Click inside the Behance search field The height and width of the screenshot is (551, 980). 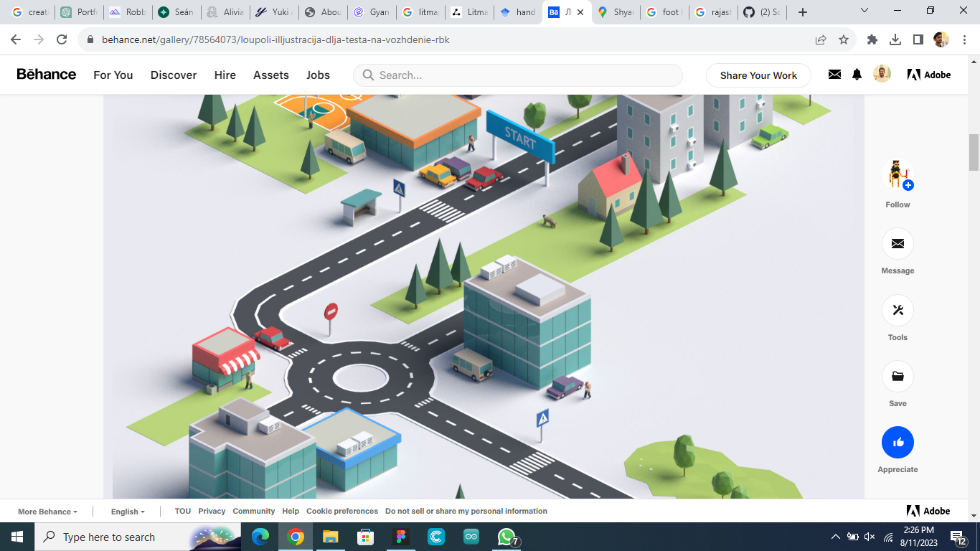(x=517, y=75)
